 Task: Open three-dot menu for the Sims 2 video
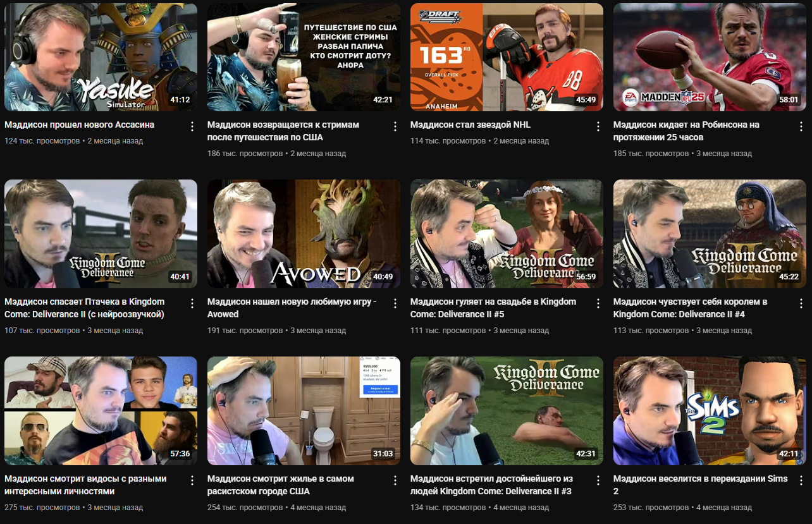coord(801,480)
